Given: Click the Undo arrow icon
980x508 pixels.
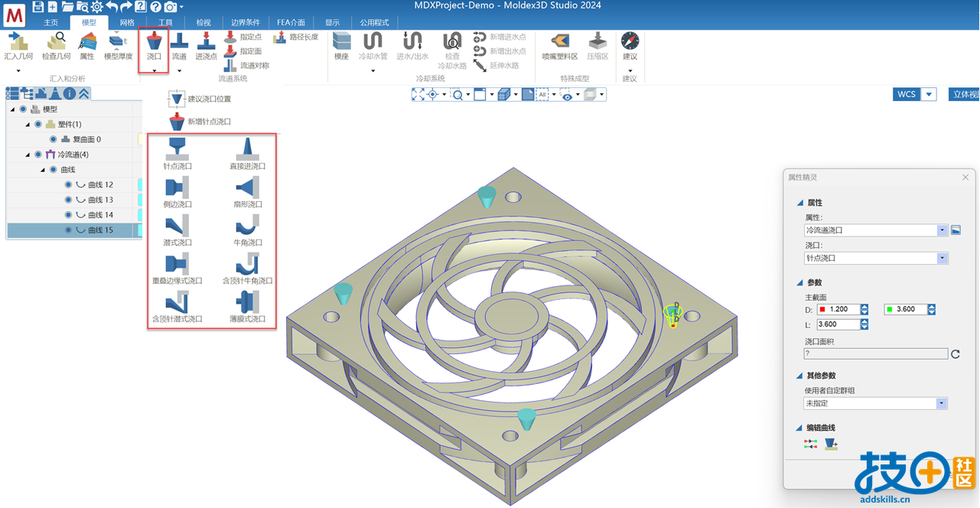Looking at the screenshot, I should point(112,6).
